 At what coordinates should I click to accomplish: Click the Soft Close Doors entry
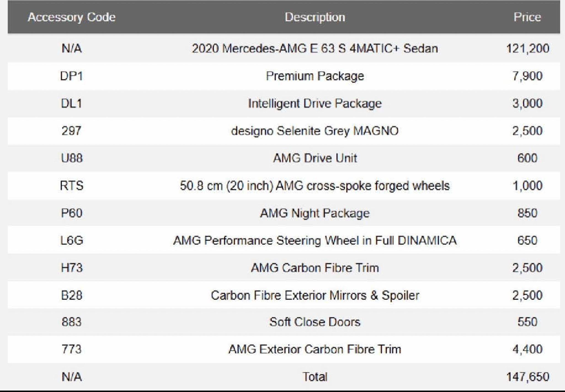(315, 322)
